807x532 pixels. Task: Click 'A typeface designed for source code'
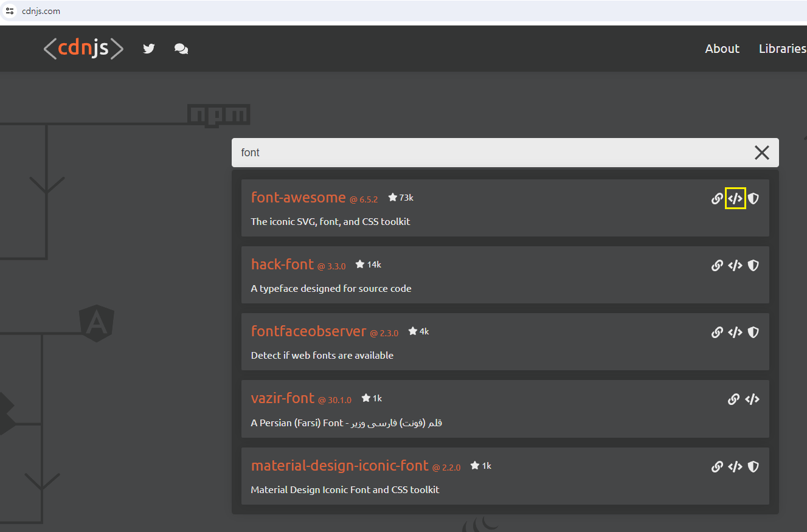331,289
